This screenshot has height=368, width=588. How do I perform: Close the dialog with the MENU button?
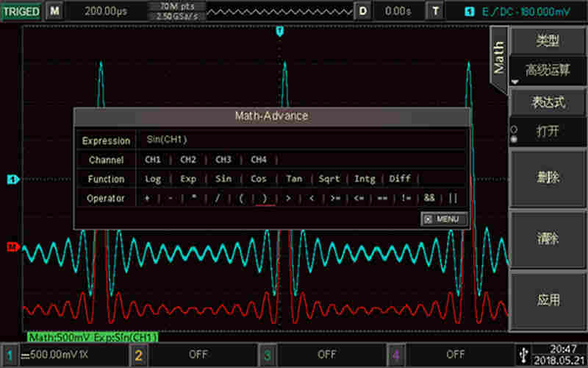tap(444, 219)
